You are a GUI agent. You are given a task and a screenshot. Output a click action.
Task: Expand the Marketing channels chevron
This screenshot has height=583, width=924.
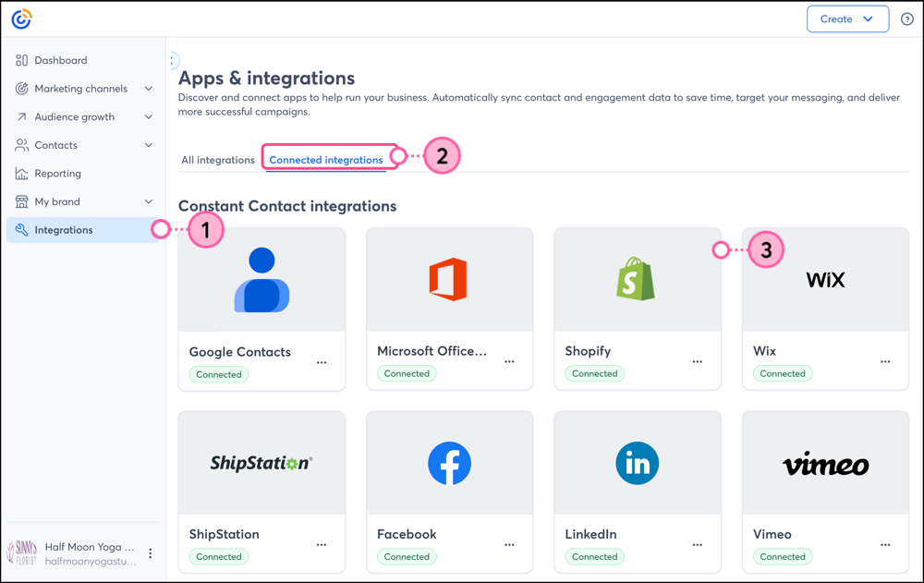(149, 89)
